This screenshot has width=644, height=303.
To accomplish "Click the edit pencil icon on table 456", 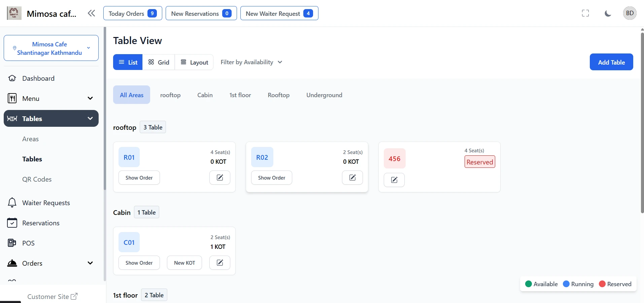I will [394, 180].
